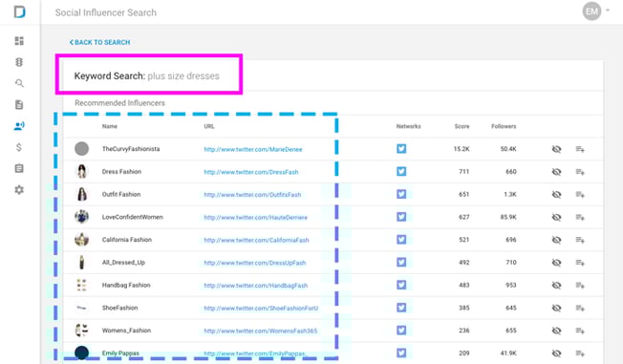Open the stacked database icon in sidebar
The image size is (623, 364).
coord(19,62)
